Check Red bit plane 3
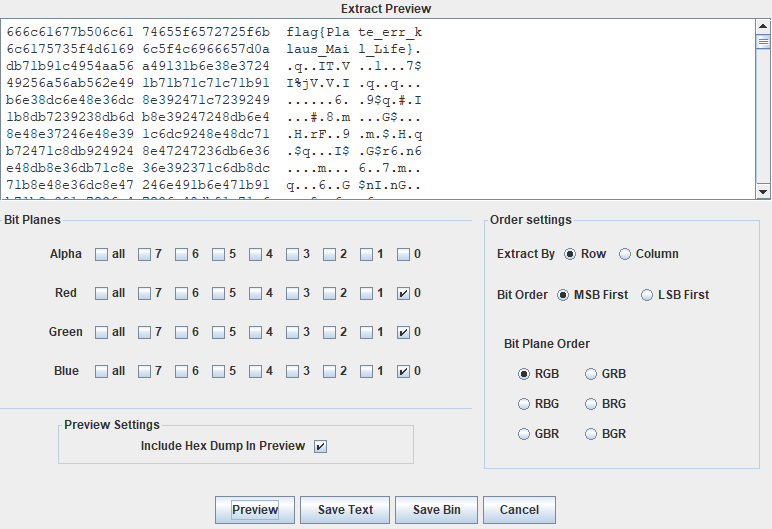 [x=292, y=294]
